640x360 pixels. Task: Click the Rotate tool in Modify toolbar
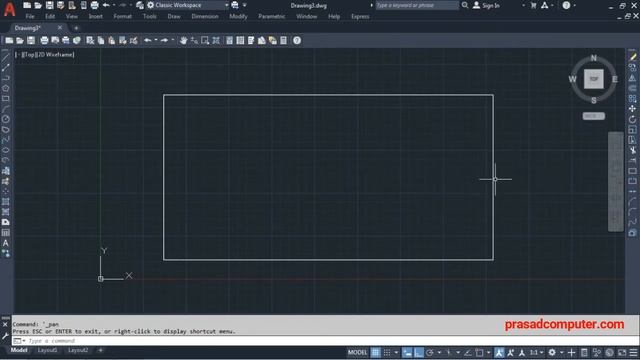(x=632, y=119)
